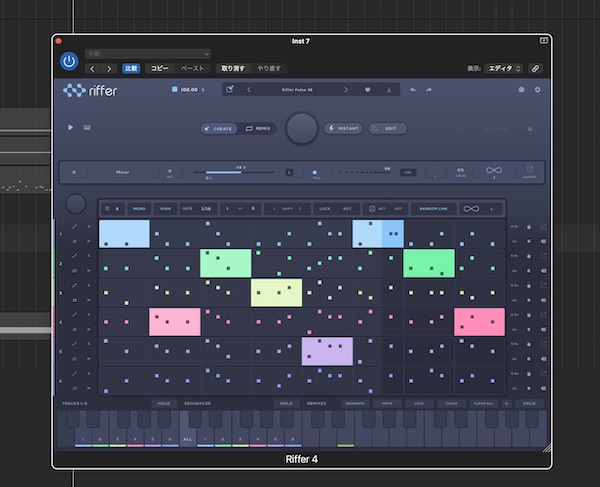Viewport: 600px width, 487px height.
Task: Shift pattern right with chevron
Action: (x=300, y=209)
